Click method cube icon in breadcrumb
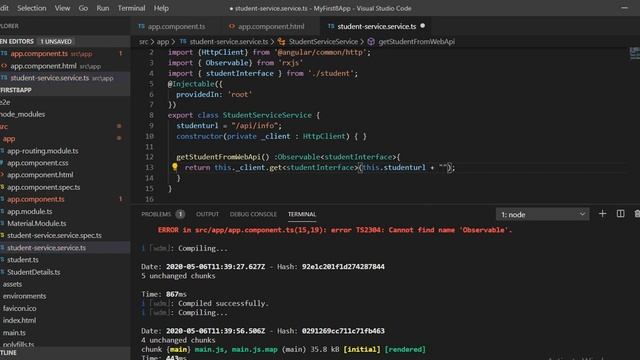The image size is (640, 360). [x=371, y=42]
